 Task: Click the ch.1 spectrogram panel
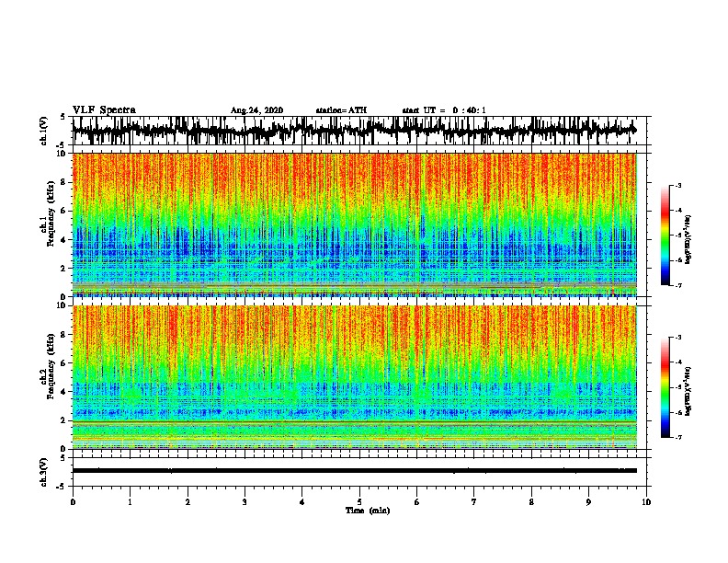click(x=354, y=224)
